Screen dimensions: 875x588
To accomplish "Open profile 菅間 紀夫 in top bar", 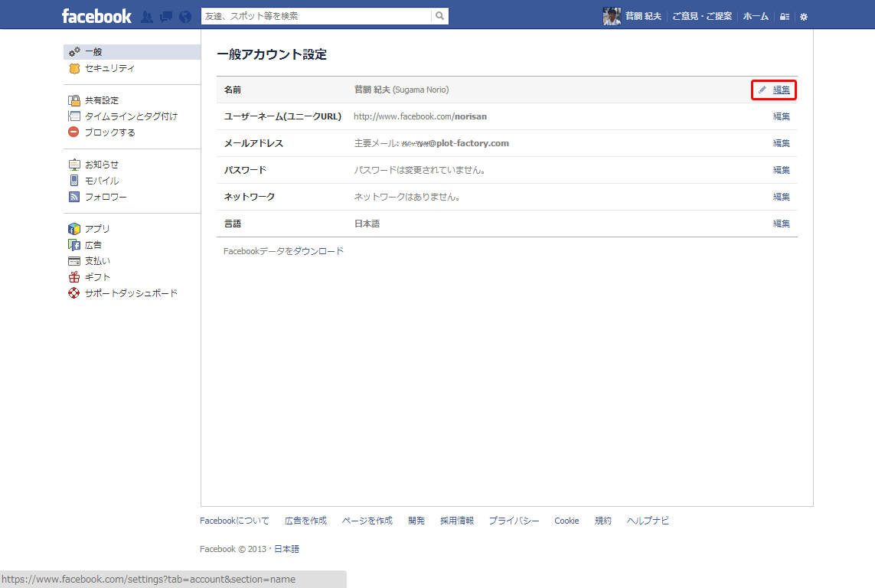I will pyautogui.click(x=643, y=16).
